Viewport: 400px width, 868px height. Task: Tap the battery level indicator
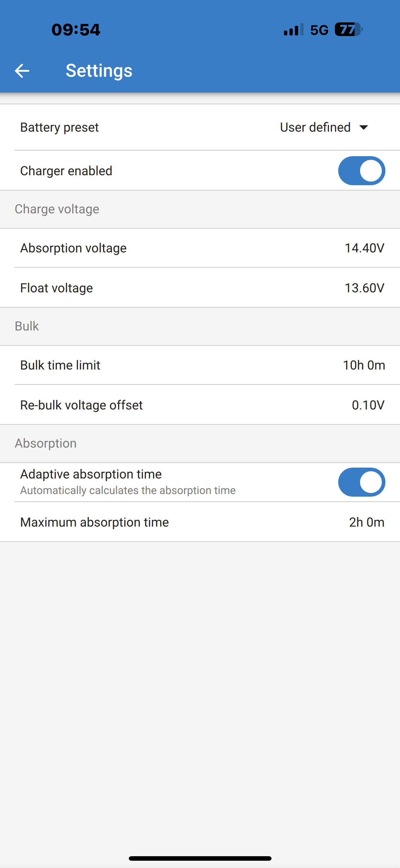click(348, 30)
